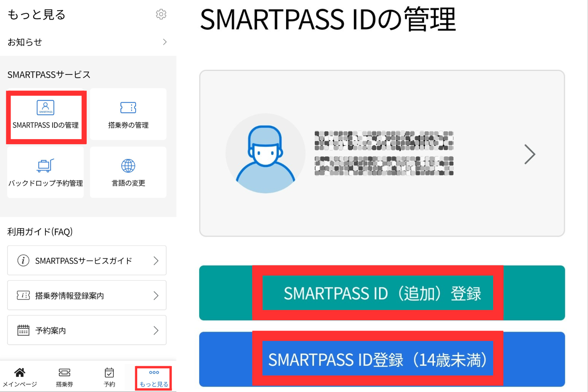Click the calendar icon beside 予約案内
The height and width of the screenshot is (392, 588).
(23, 330)
